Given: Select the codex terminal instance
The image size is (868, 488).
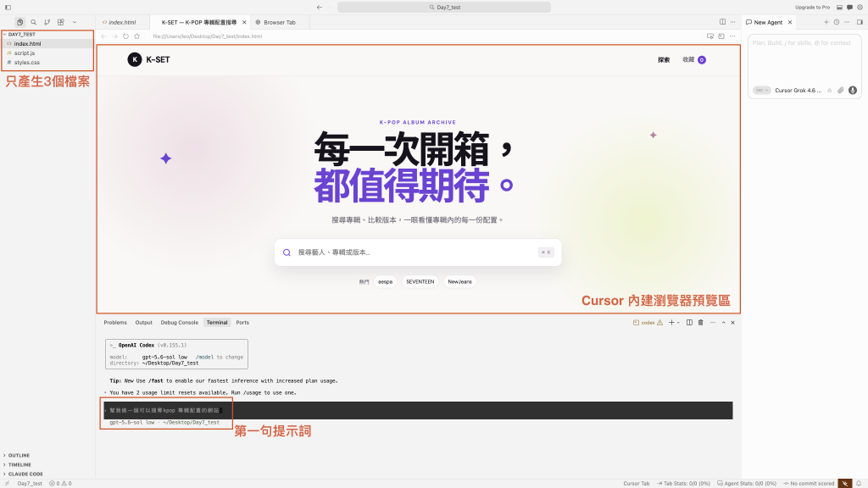Looking at the screenshot, I should tap(648, 323).
